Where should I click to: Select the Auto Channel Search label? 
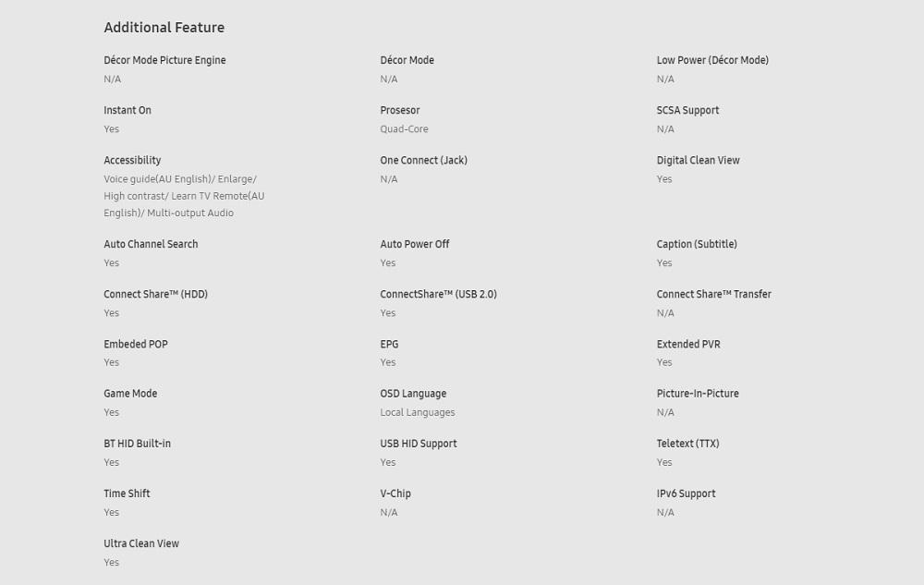click(151, 244)
